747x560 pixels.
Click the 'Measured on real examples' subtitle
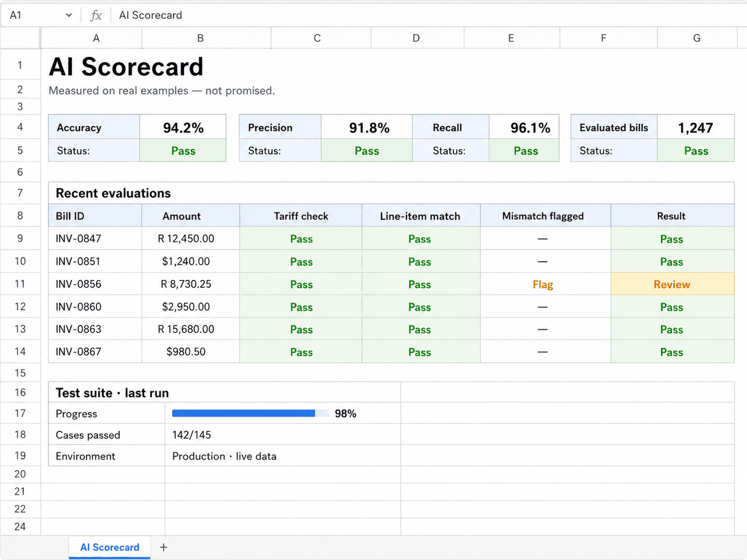pyautogui.click(x=161, y=91)
